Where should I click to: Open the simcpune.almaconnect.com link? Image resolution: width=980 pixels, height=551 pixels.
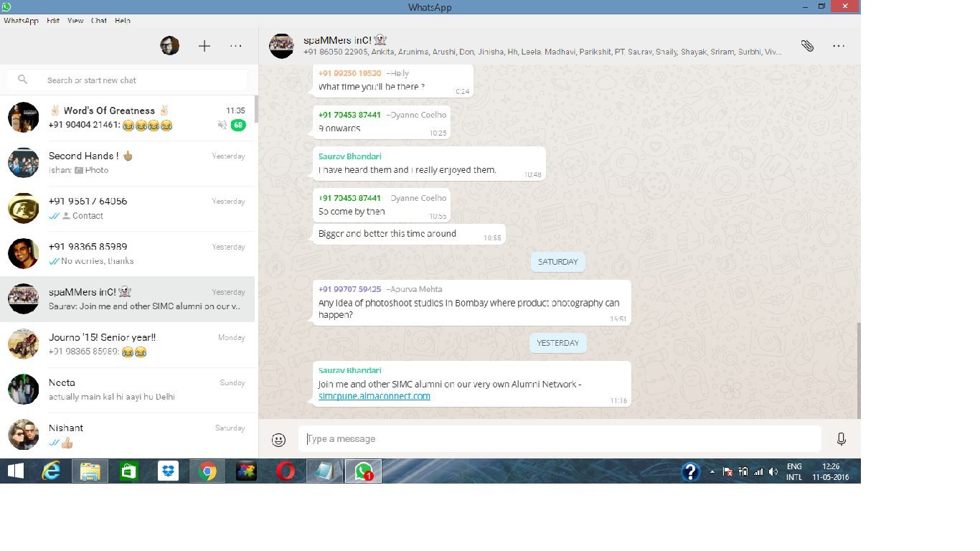pos(374,396)
